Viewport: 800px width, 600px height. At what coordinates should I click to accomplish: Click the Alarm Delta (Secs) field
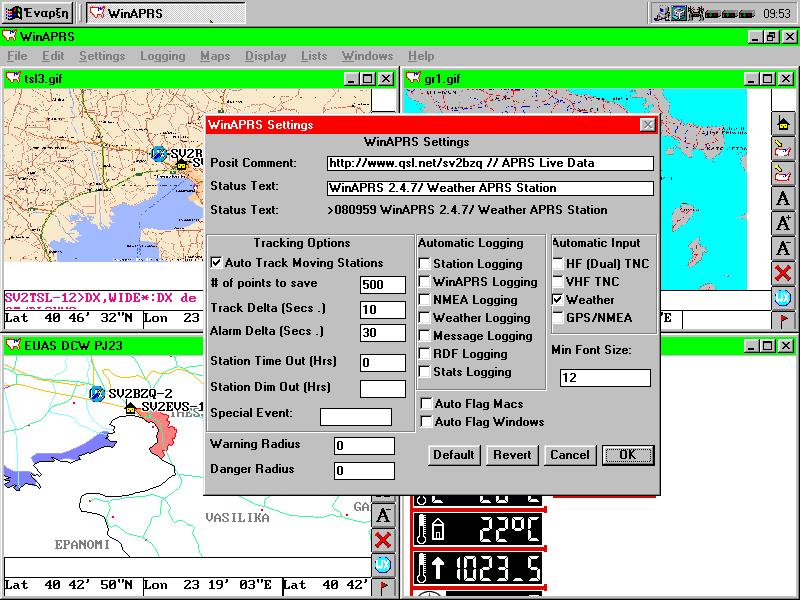(x=383, y=333)
